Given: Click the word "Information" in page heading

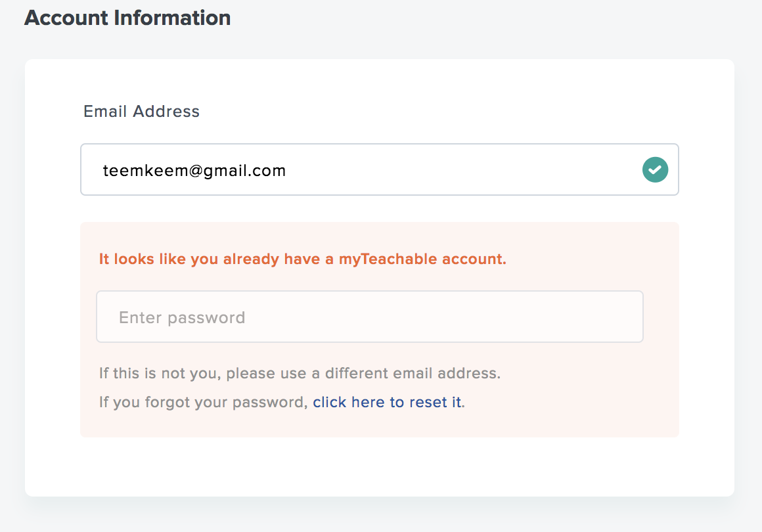Looking at the screenshot, I should (172, 18).
